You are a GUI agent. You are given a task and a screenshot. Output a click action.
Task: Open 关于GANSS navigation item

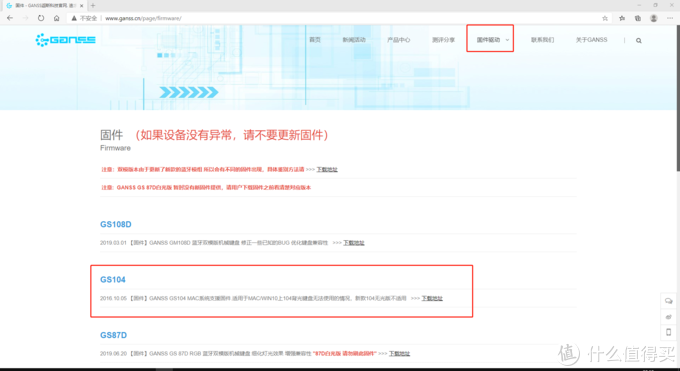point(592,40)
